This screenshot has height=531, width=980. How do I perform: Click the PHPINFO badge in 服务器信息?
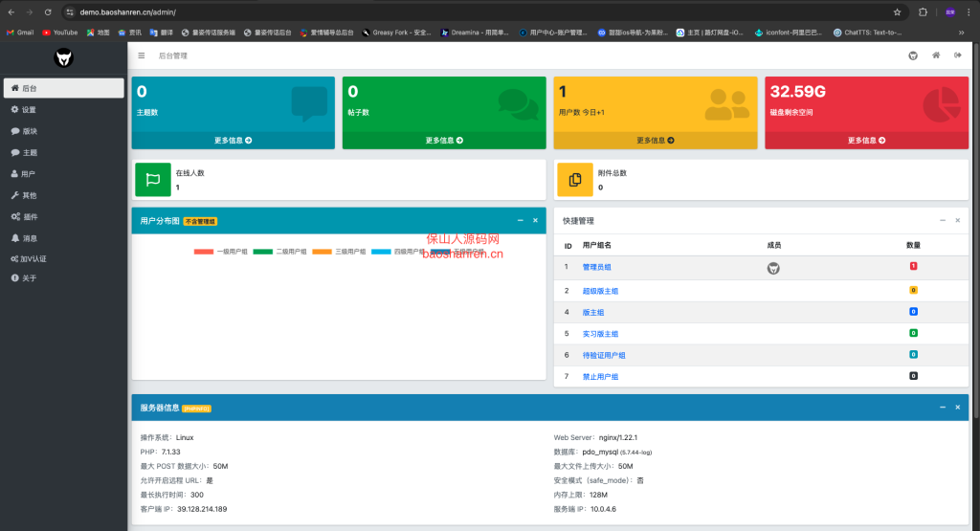pos(197,409)
